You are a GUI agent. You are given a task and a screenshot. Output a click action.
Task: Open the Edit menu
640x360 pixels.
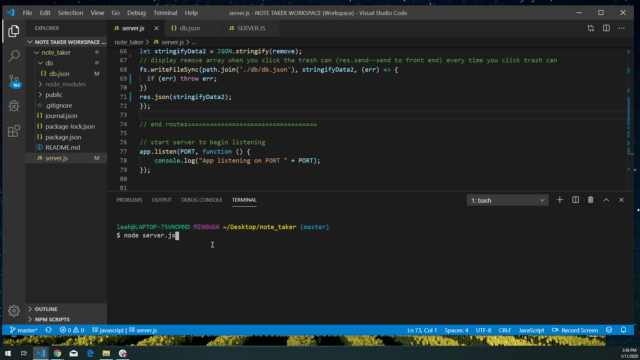pos(45,13)
